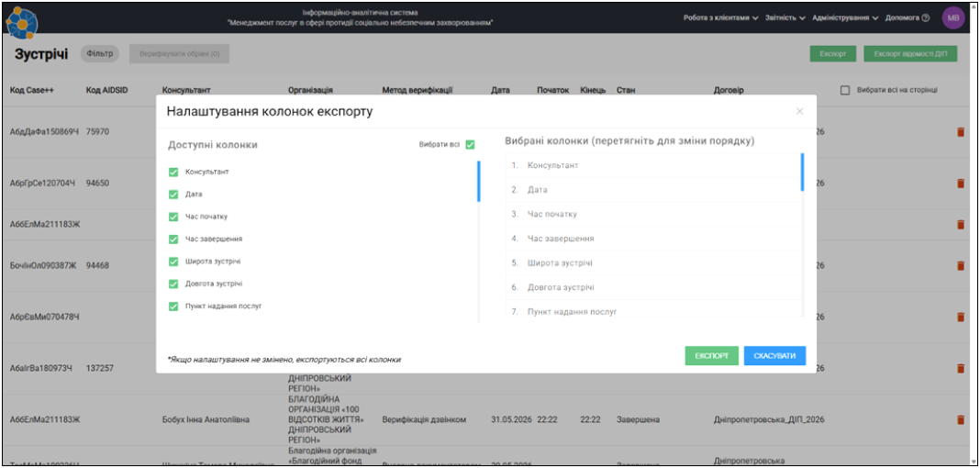Click the selected columns list scrollbar
This screenshot has height=468, width=980.
(803, 172)
